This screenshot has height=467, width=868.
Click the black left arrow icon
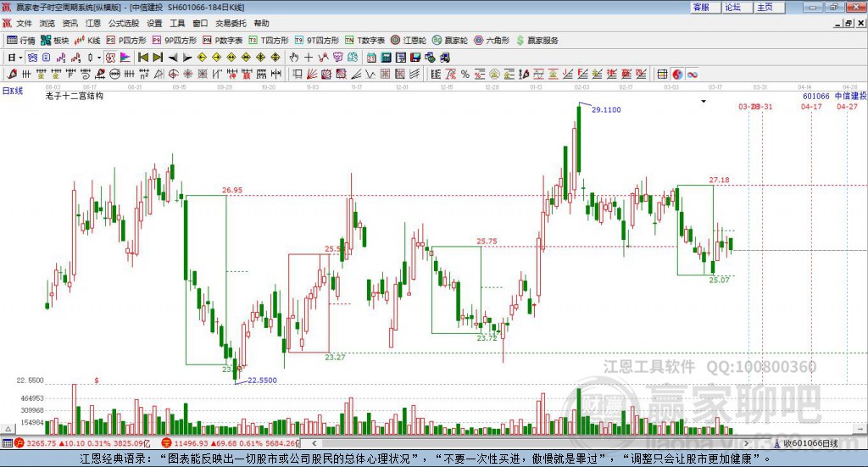pos(173,58)
